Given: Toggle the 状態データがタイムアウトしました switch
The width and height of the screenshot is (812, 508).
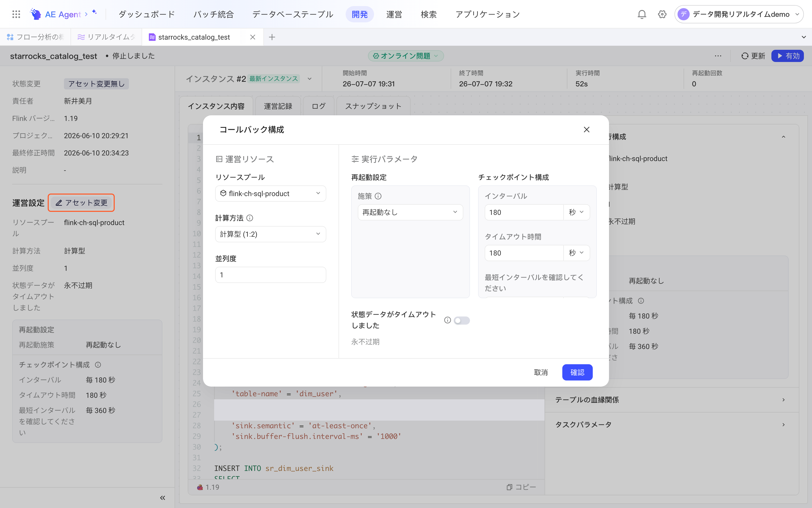Looking at the screenshot, I should point(462,321).
